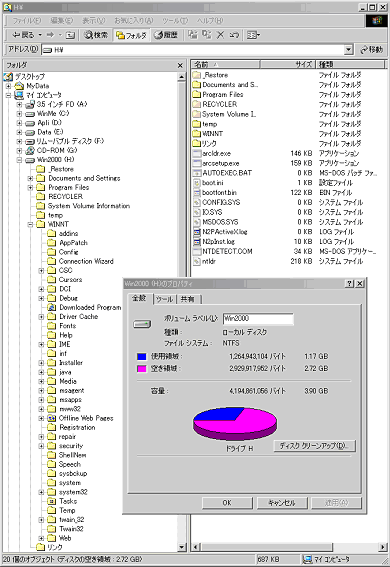Screen dimensions: 390x567
Task: Select Documents and Settings in tree
Action: [84, 178]
